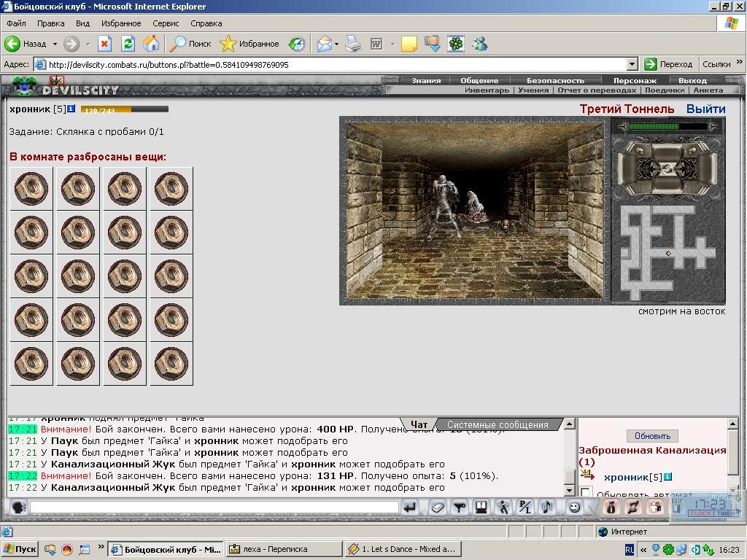
Task: Click the info icon beside хронник[5] in room list
Action: pos(667,477)
